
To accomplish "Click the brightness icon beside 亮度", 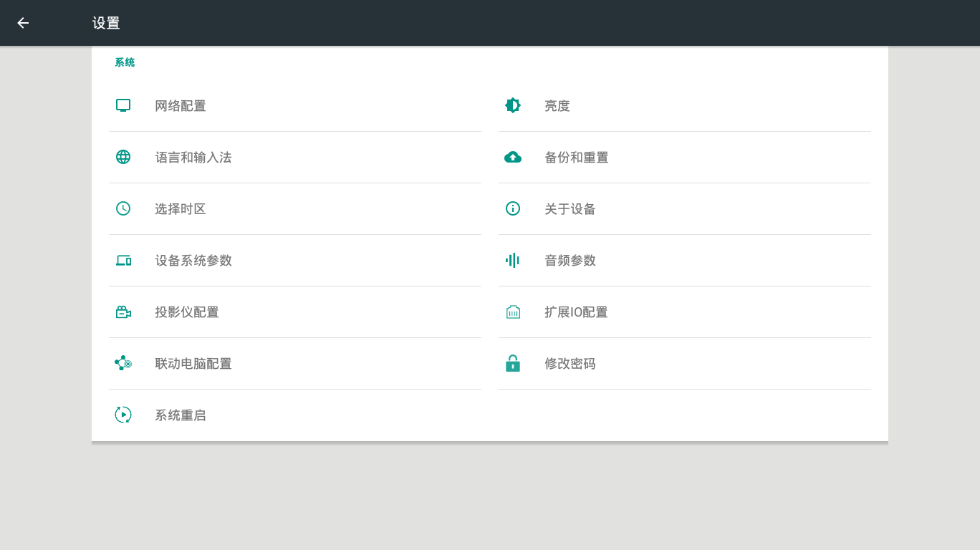I will pyautogui.click(x=513, y=105).
